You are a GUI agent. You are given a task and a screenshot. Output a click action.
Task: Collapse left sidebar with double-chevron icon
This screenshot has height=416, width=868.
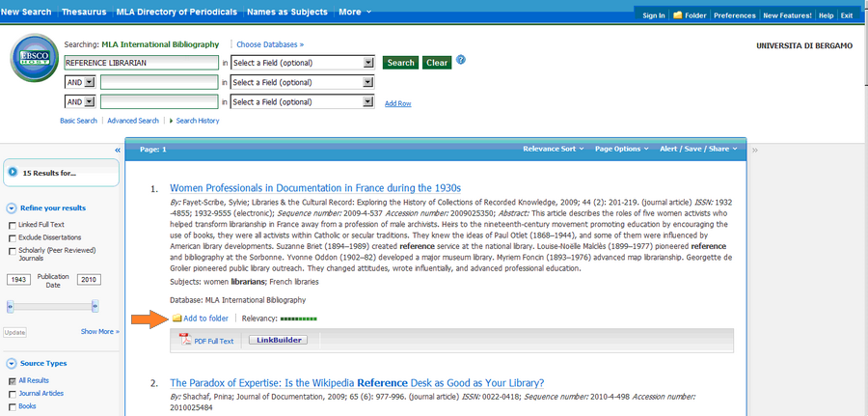point(118,151)
